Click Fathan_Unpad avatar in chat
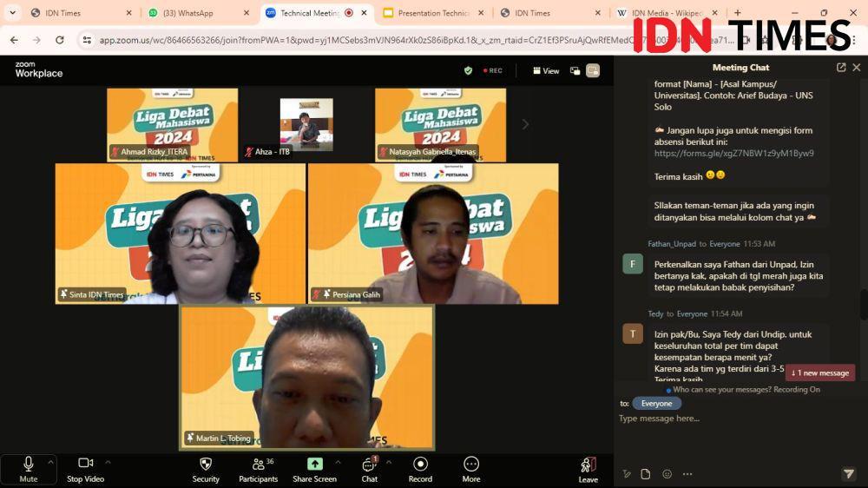Screen dimensions: 868x488 (633, 264)
